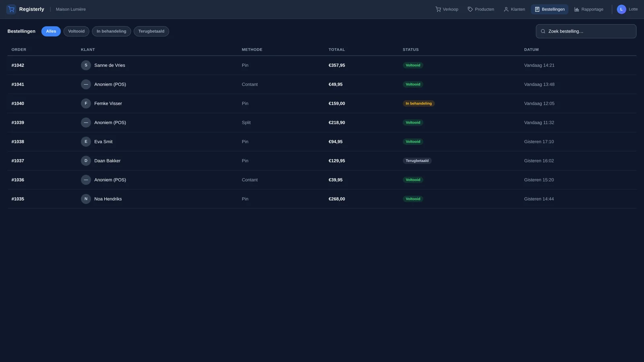Click Sanne de Vries avatar S
Image resolution: width=644 pixels, height=362 pixels.
(86, 65)
